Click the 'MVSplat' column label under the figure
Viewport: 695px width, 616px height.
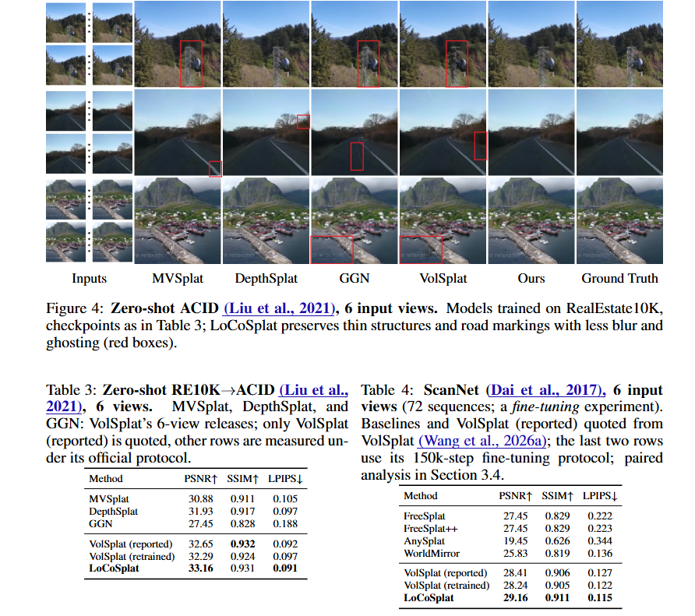pos(178,278)
